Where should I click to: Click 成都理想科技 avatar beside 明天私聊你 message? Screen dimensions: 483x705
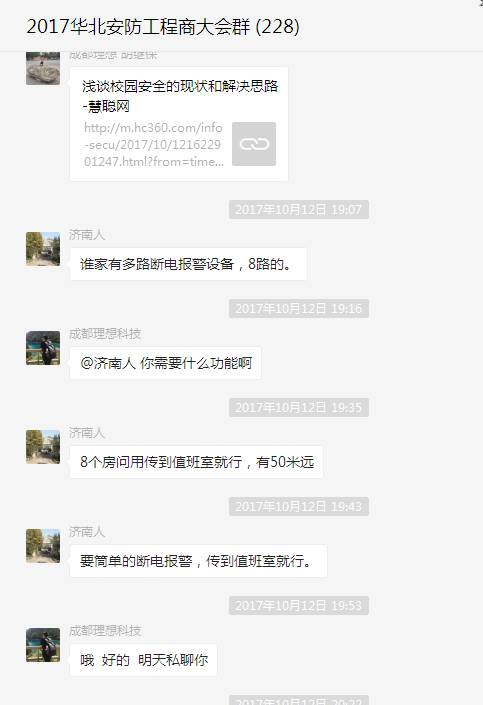coord(43,644)
